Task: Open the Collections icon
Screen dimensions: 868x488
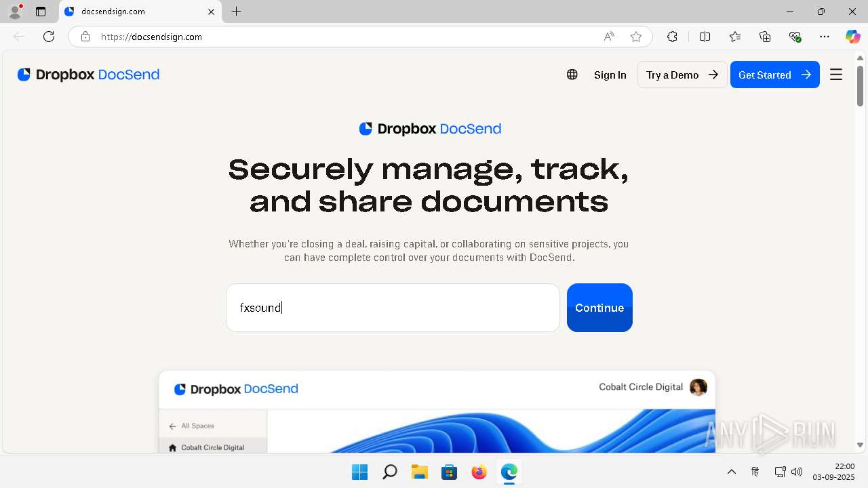Action: click(x=765, y=37)
